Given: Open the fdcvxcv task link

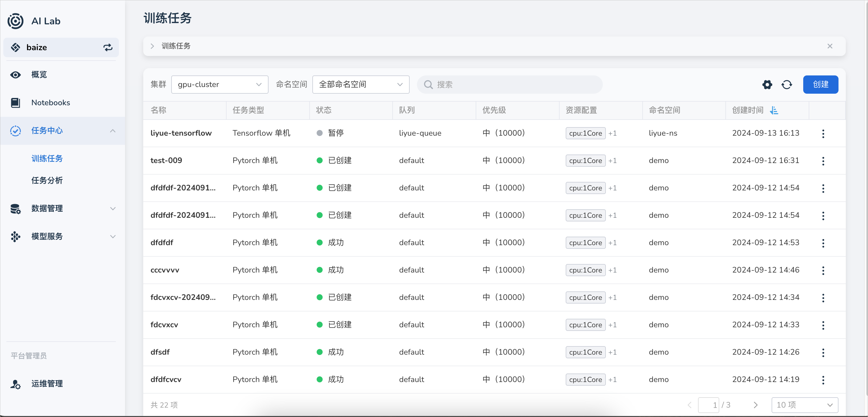Looking at the screenshot, I should (x=164, y=325).
